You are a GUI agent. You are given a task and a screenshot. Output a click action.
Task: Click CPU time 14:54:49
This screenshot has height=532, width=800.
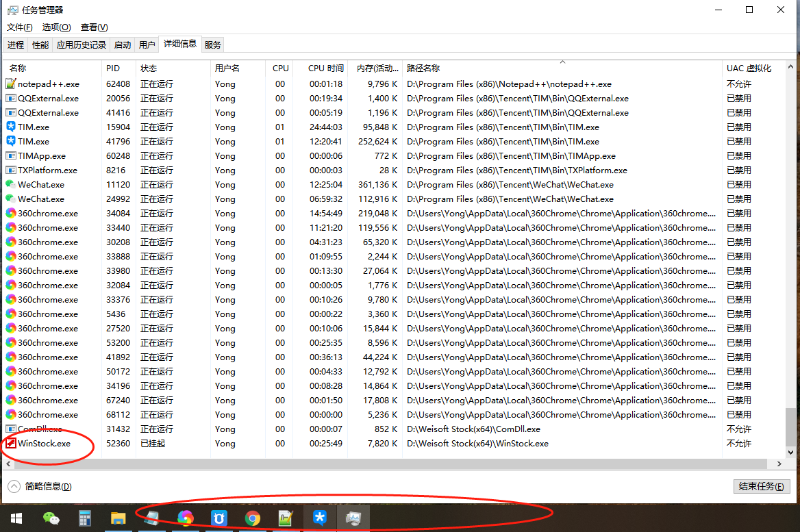pos(325,213)
